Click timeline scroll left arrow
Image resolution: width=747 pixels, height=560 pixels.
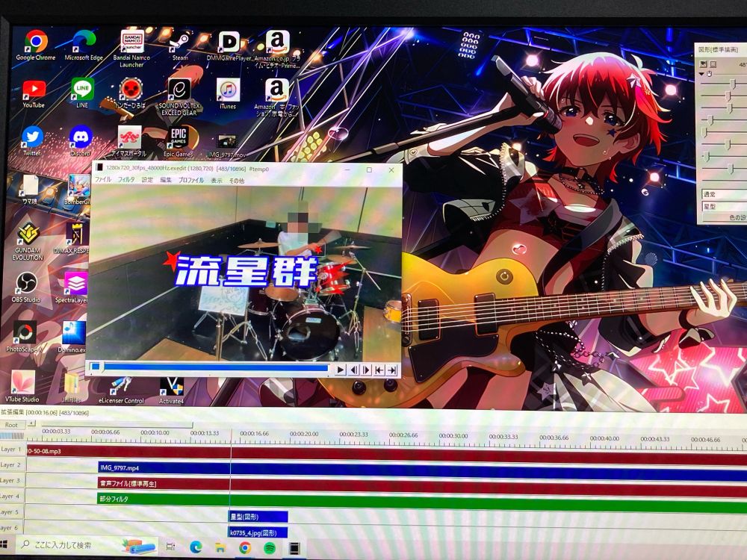(31, 423)
